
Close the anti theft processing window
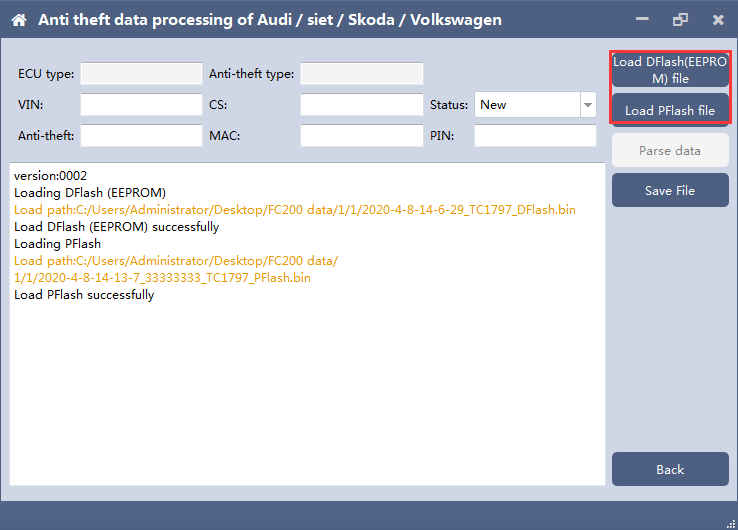[718, 20]
